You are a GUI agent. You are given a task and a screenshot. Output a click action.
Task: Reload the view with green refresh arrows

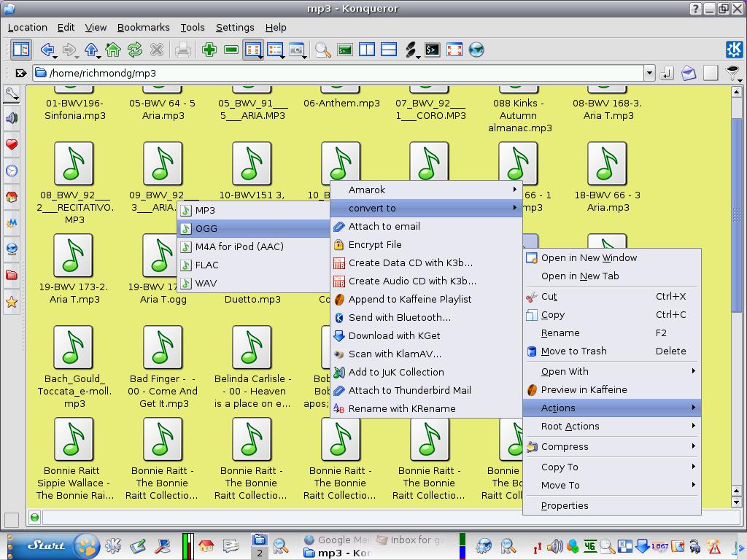(135, 50)
